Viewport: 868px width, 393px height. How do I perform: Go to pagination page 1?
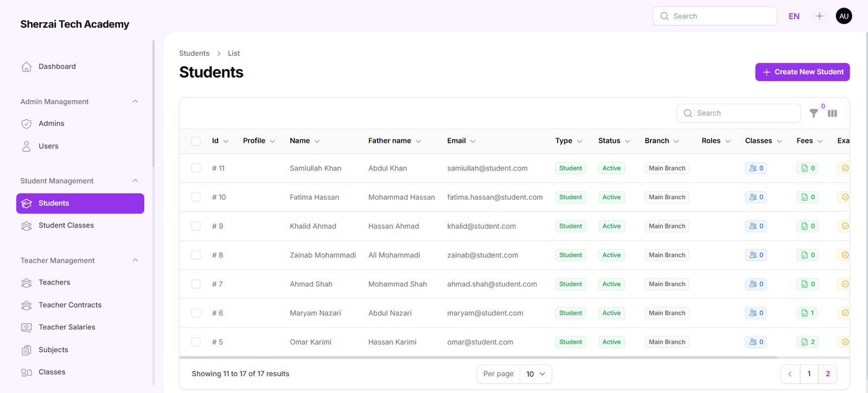[x=809, y=374]
